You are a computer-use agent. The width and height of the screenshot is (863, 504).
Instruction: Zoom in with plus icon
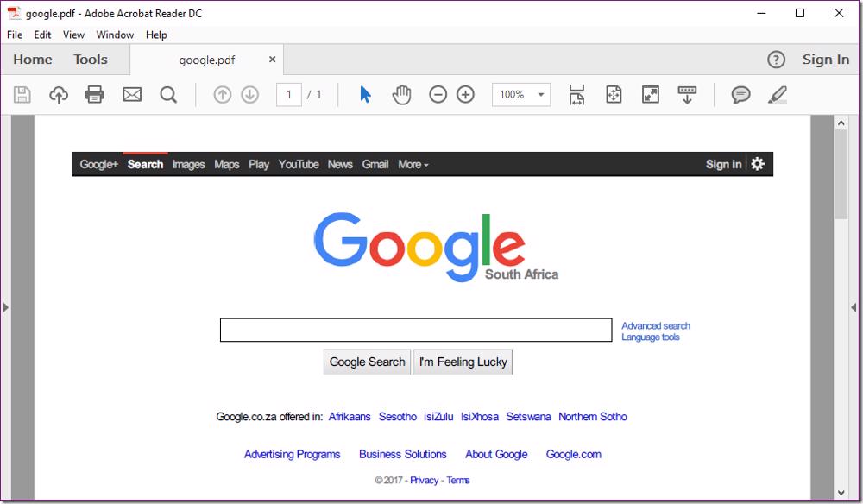(466, 95)
